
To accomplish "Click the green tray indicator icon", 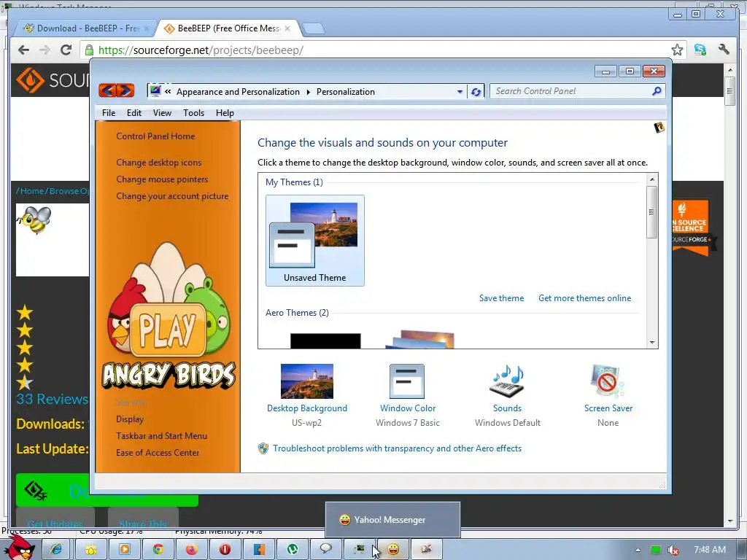I will [x=656, y=550].
